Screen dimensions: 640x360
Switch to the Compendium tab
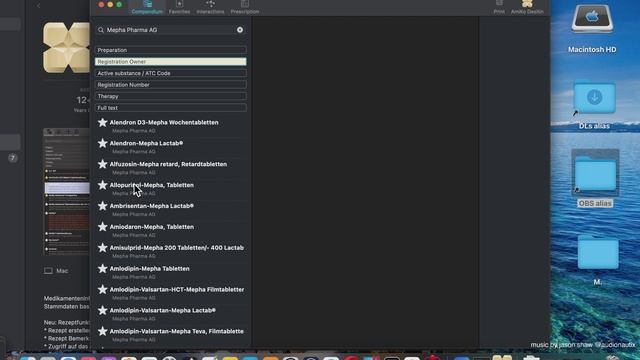tap(147, 7)
